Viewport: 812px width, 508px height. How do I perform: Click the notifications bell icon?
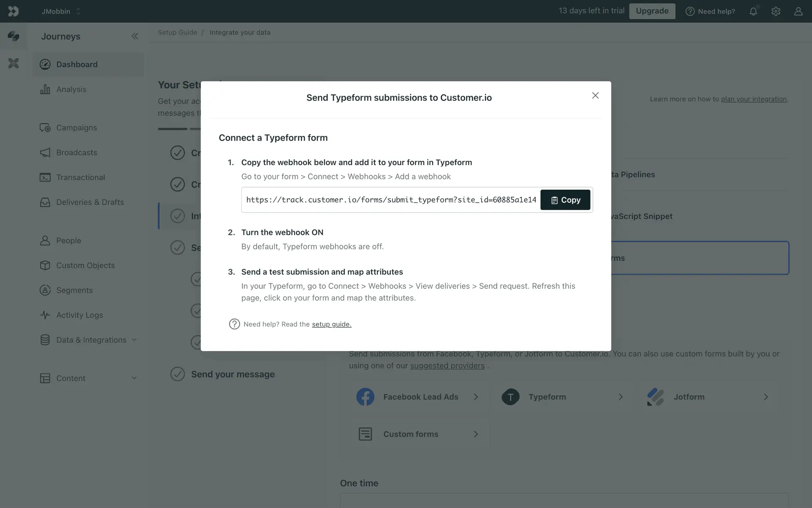(x=753, y=11)
